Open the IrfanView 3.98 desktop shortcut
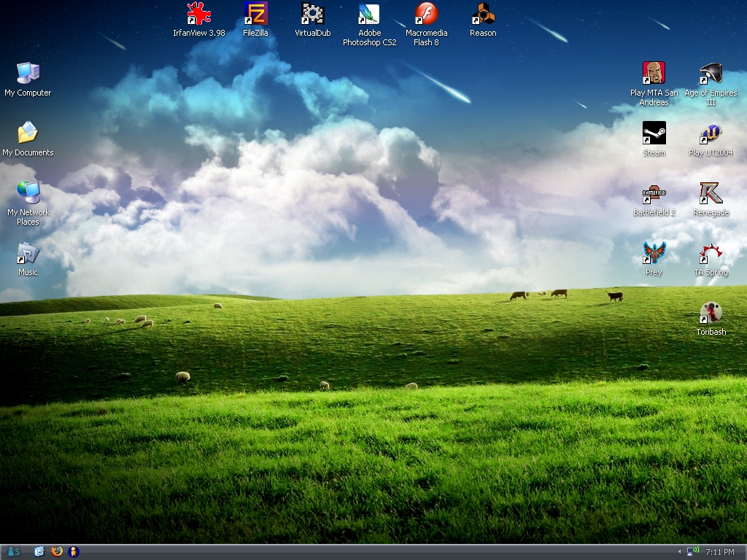 [198, 14]
